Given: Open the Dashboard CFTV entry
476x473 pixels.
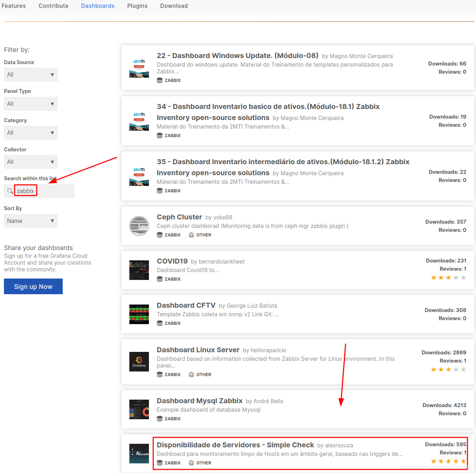Looking at the screenshot, I should click(x=186, y=305).
